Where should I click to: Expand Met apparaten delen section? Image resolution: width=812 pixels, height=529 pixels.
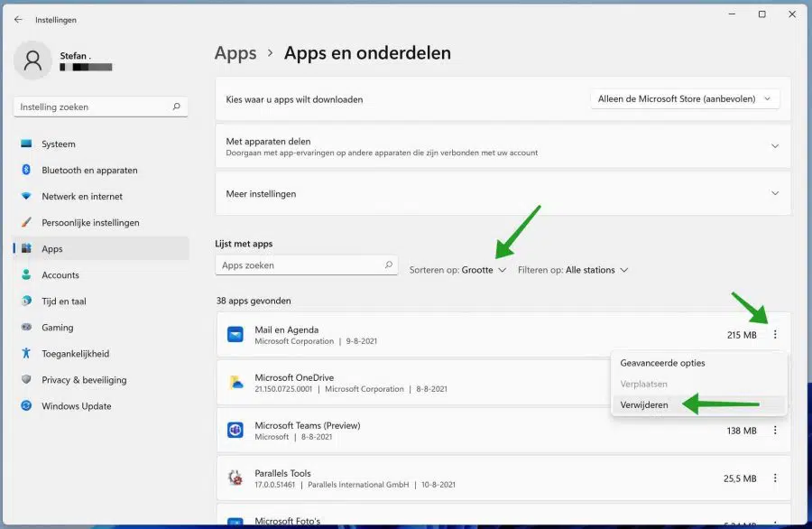coord(775,146)
